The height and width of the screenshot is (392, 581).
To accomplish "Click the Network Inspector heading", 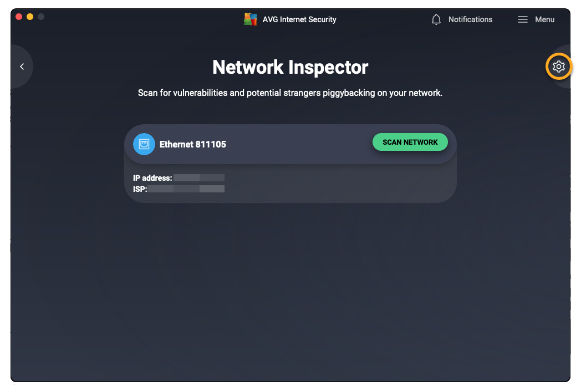I will click(290, 68).
